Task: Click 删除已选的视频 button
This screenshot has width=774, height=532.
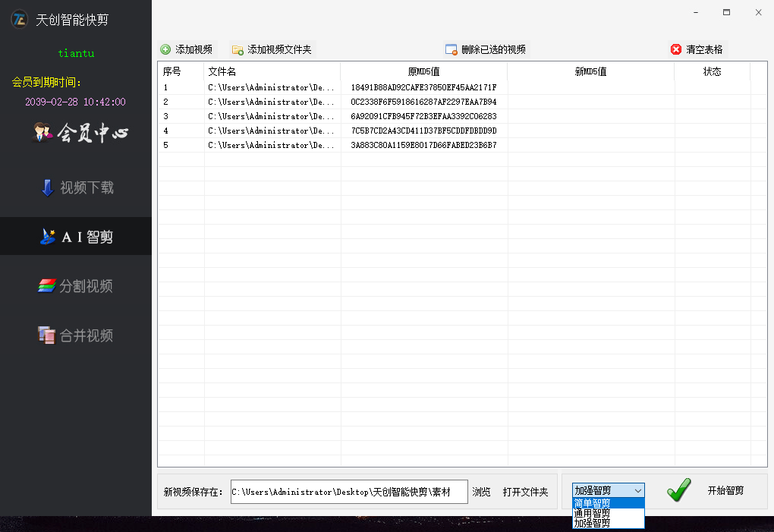Action: (486, 49)
